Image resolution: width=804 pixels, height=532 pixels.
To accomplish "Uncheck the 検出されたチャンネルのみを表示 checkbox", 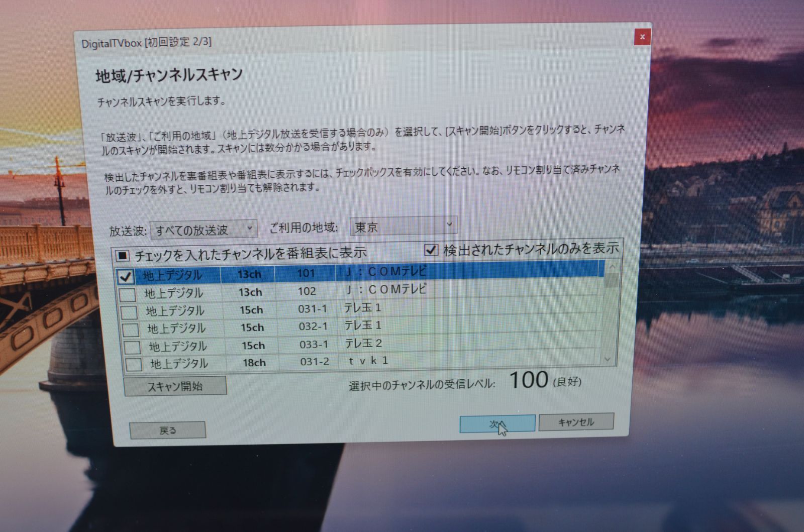I will coord(430,249).
